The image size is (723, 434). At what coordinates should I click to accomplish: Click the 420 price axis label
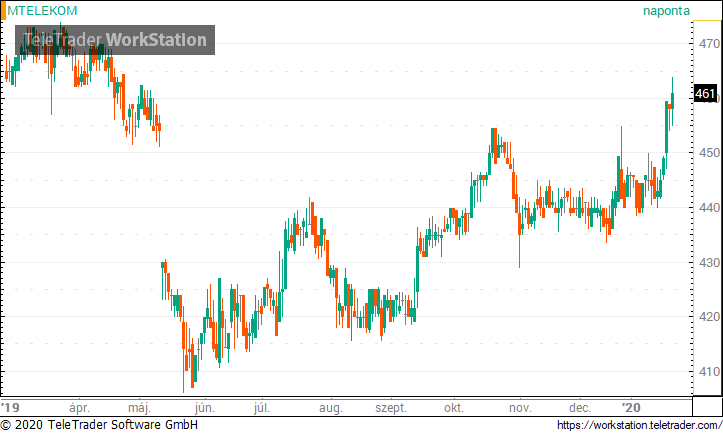tap(709, 317)
